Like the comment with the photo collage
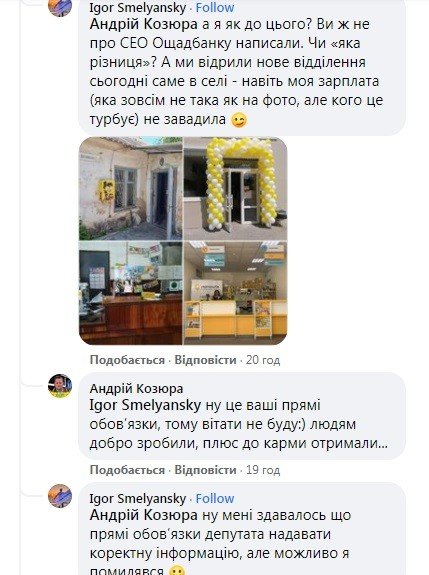 tap(127, 360)
